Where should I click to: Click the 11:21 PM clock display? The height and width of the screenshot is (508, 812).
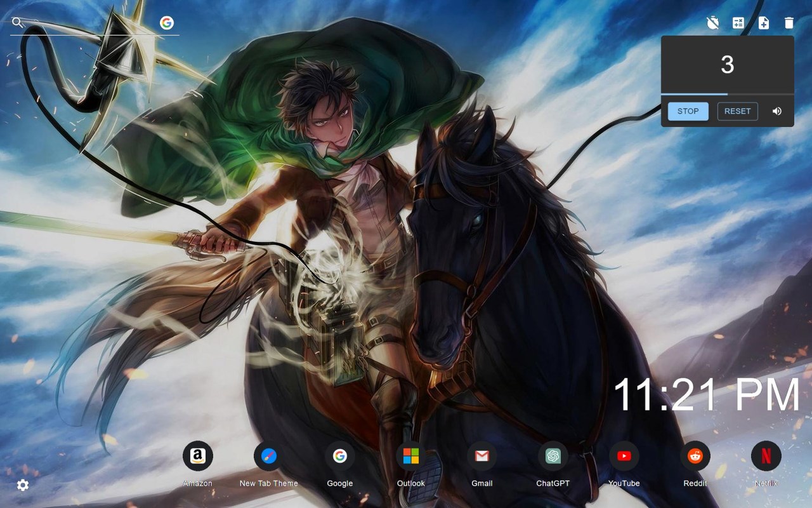707,394
